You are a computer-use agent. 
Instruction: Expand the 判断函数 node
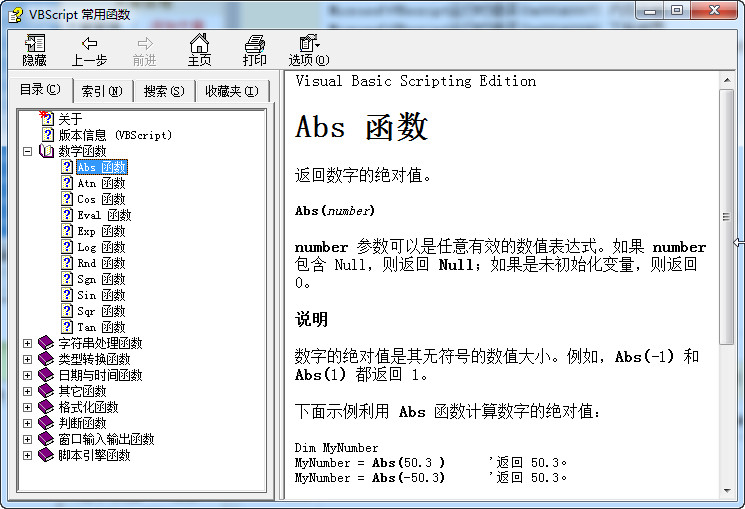click(x=28, y=423)
